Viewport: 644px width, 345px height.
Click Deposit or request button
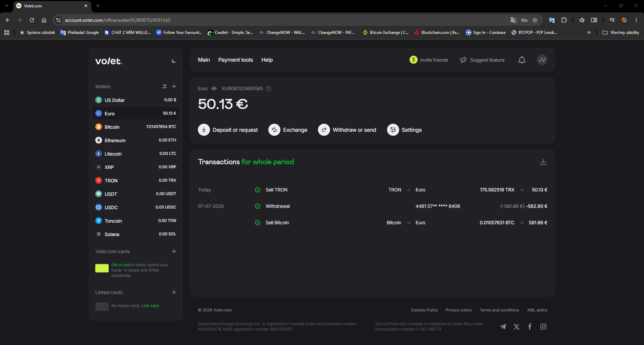click(x=228, y=130)
